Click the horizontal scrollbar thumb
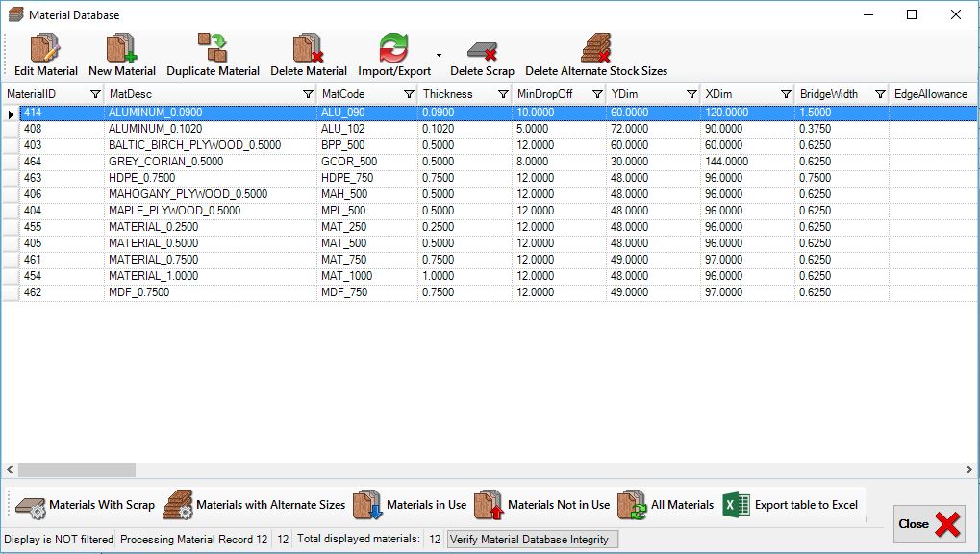Viewport: 980px width, 554px height. click(x=77, y=470)
